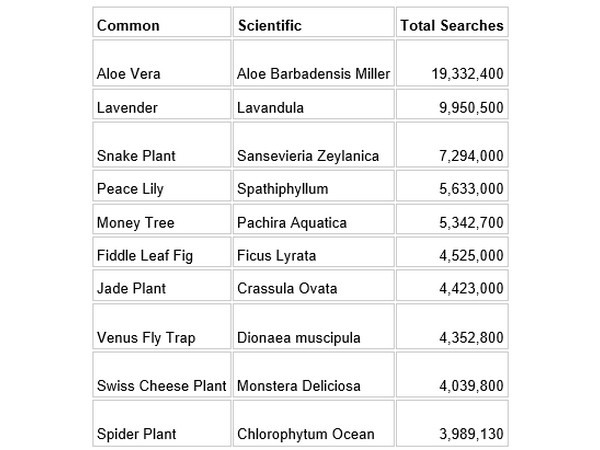Click the Spathiphyllum cell

click(282, 188)
